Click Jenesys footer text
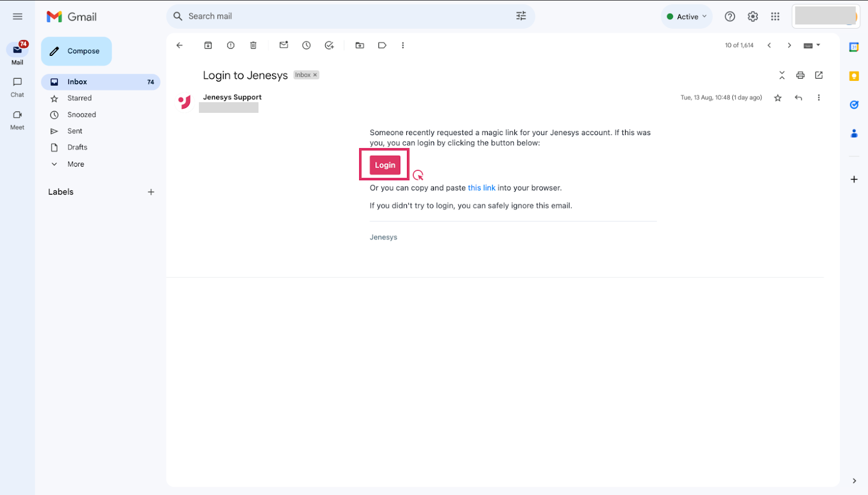Image resolution: width=868 pixels, height=495 pixels. click(x=384, y=237)
